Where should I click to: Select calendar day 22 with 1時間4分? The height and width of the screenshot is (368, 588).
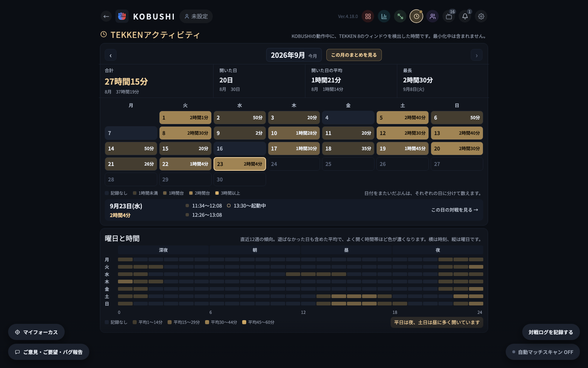pos(185,164)
